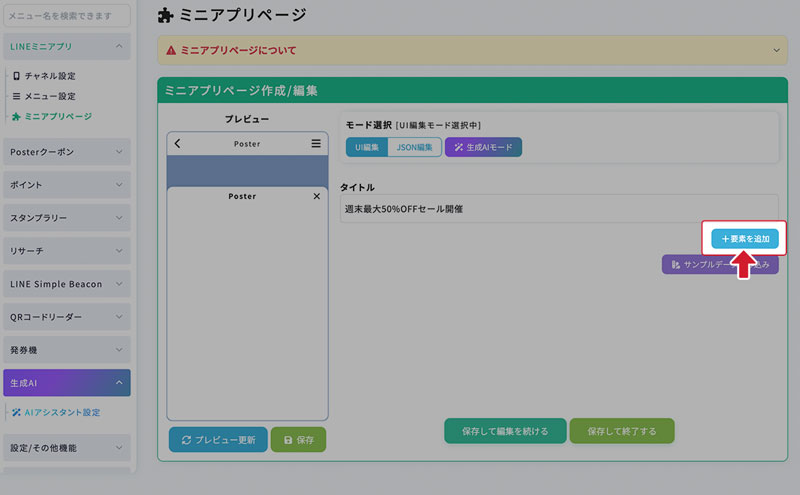The height and width of the screenshot is (495, 800).
Task: Click the magic wand icon beside AIアシスタント設定
Action: [16, 412]
